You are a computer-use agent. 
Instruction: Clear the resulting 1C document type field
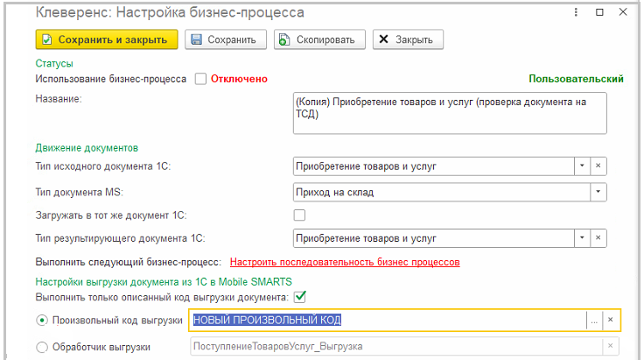598,239
